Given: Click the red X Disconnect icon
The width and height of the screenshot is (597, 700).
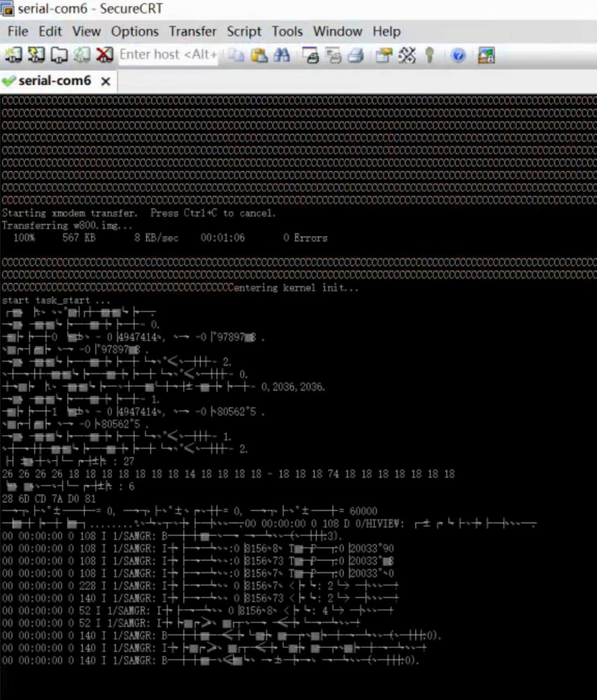Looking at the screenshot, I should coord(104,55).
